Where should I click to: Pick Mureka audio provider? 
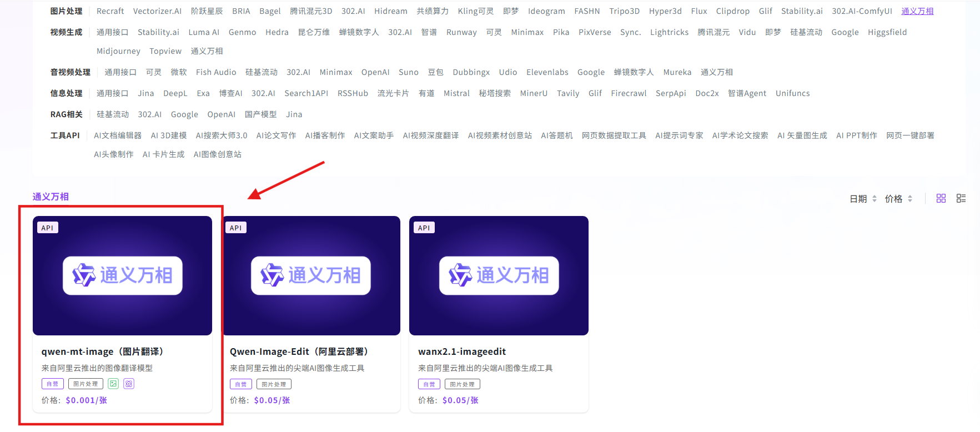[x=677, y=72]
